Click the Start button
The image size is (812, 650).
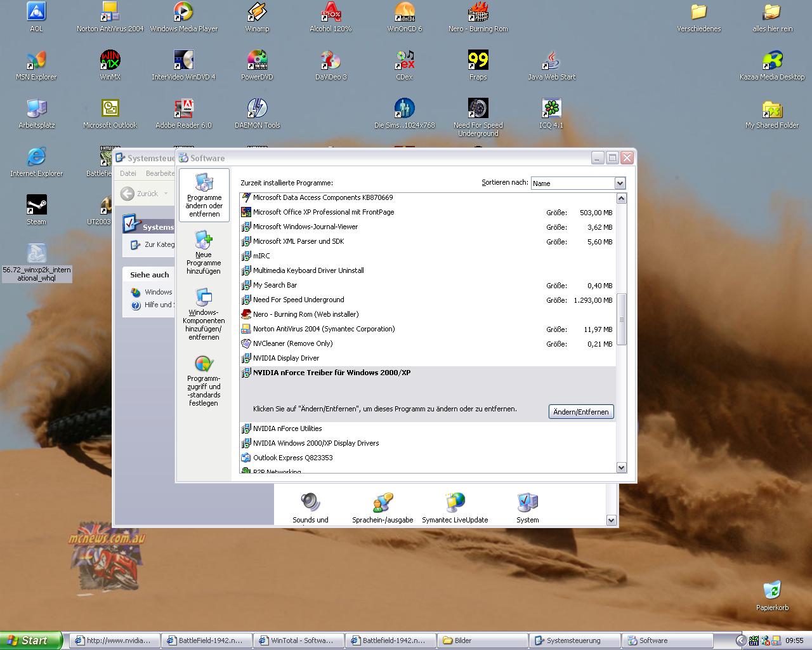coord(30,640)
